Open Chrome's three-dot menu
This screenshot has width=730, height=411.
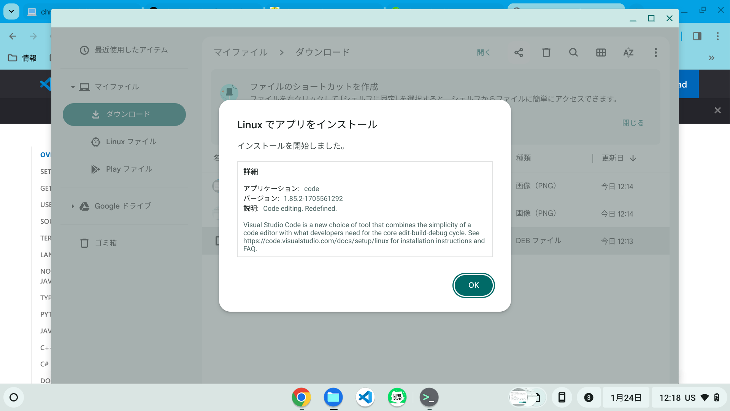(717, 36)
